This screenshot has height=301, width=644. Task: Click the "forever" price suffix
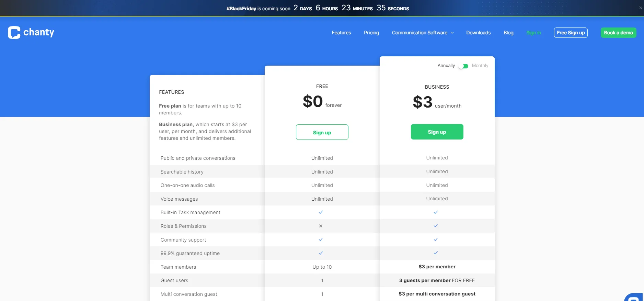(333, 105)
